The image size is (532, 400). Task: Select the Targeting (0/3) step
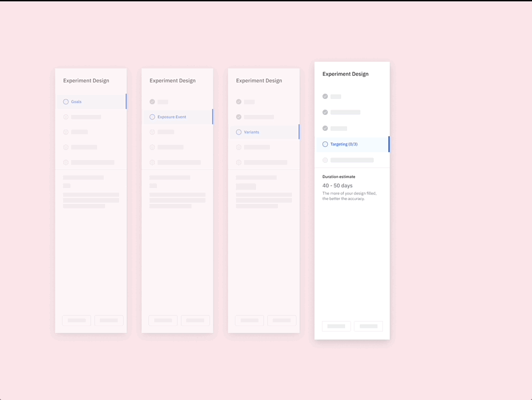click(x=344, y=144)
